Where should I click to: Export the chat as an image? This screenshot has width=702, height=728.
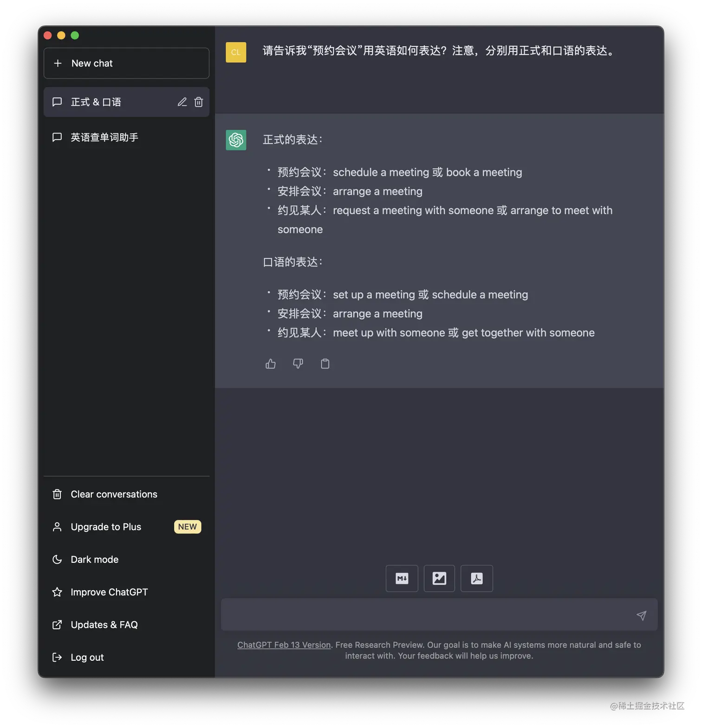(439, 579)
